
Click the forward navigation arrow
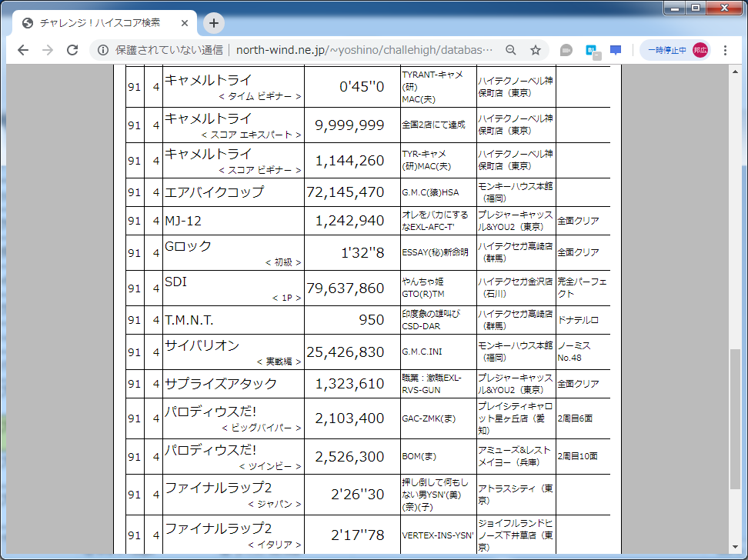pyautogui.click(x=47, y=49)
